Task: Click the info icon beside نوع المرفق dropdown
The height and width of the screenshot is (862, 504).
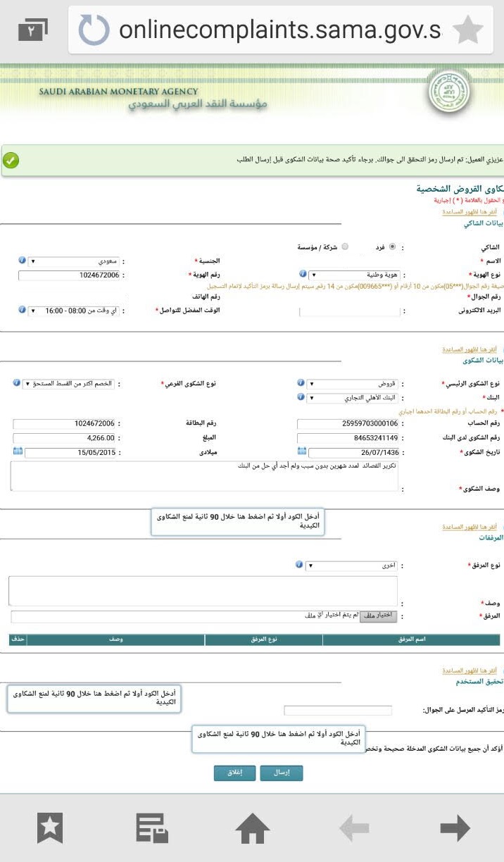Action: pyautogui.click(x=300, y=565)
